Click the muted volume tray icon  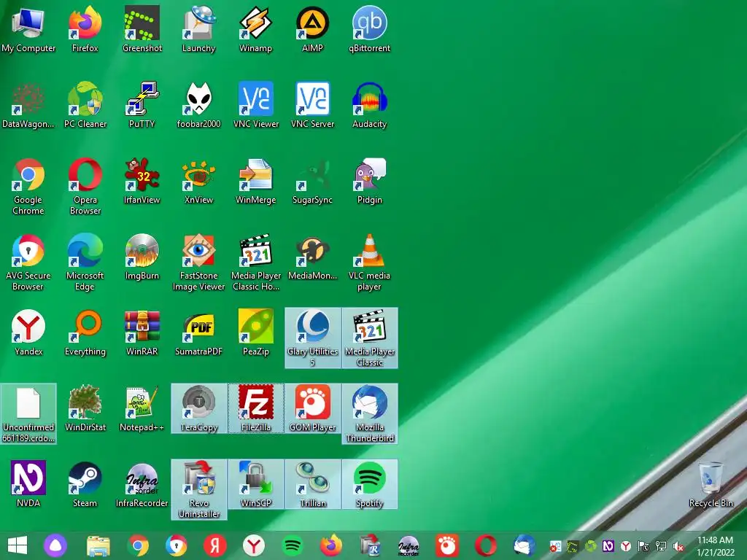click(x=678, y=546)
